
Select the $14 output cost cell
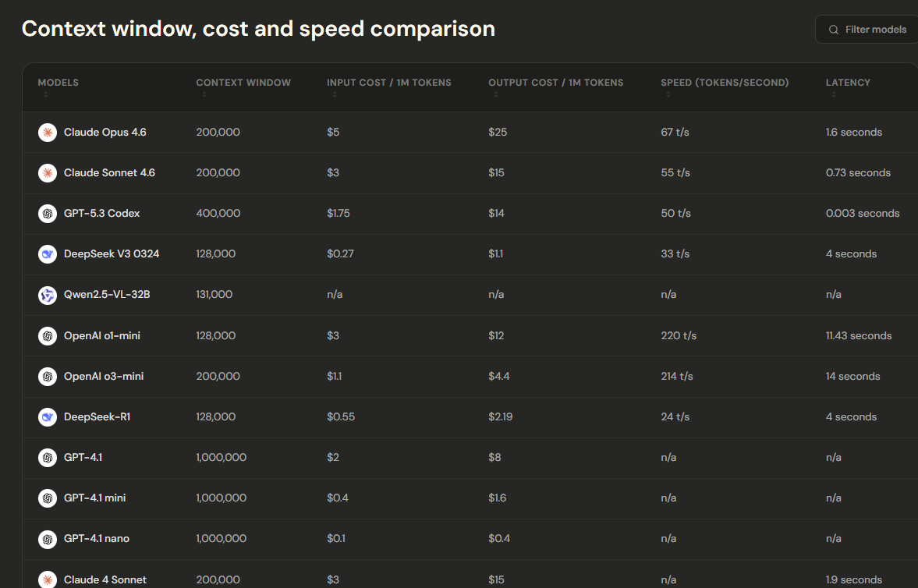click(497, 213)
